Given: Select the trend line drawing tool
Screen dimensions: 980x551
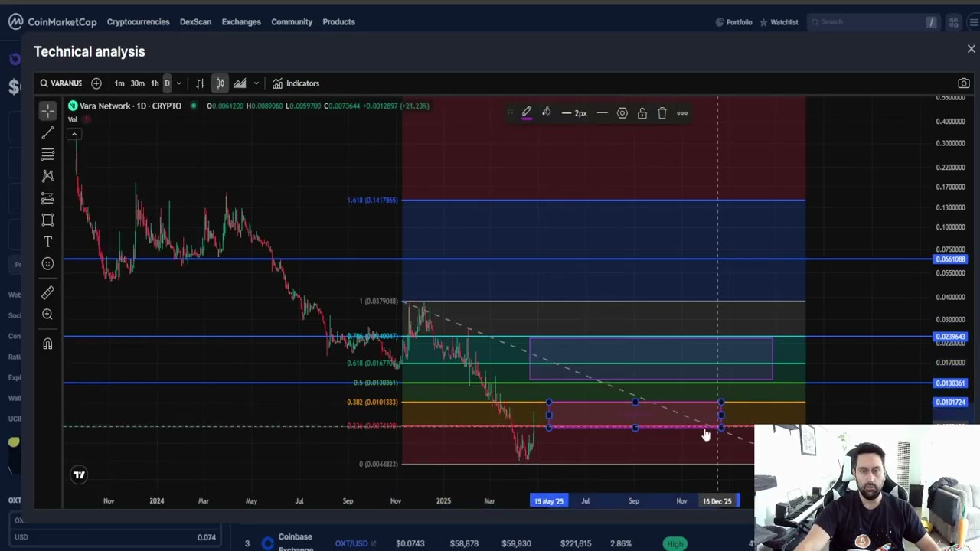Looking at the screenshot, I should tap(47, 133).
